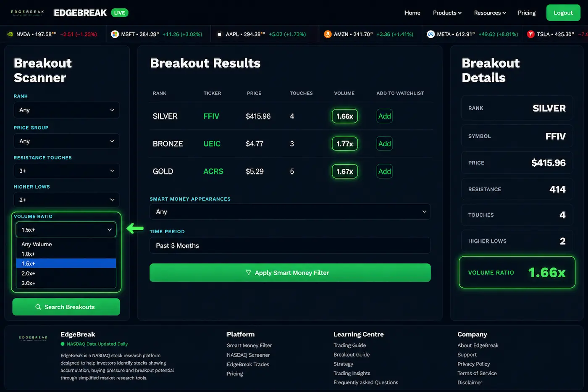588x392 pixels.
Task: Click the Volume Ratio 1.66x details card
Action: point(517,273)
